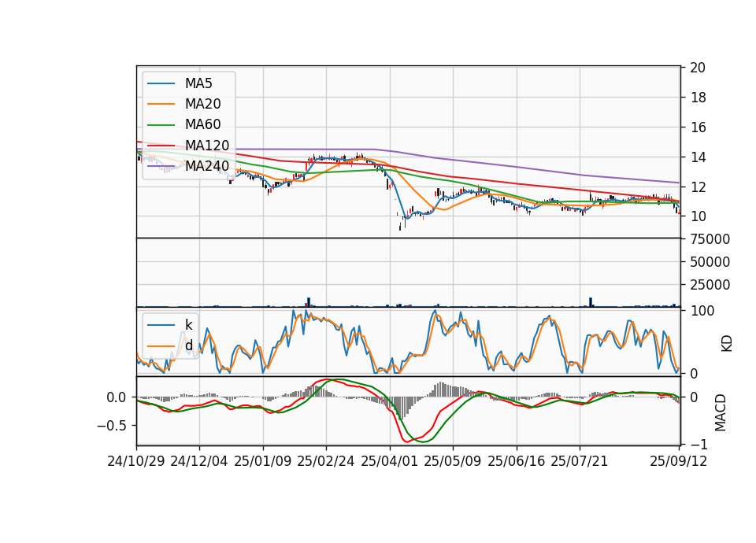Click the volume axis value 25000

(x=710, y=285)
